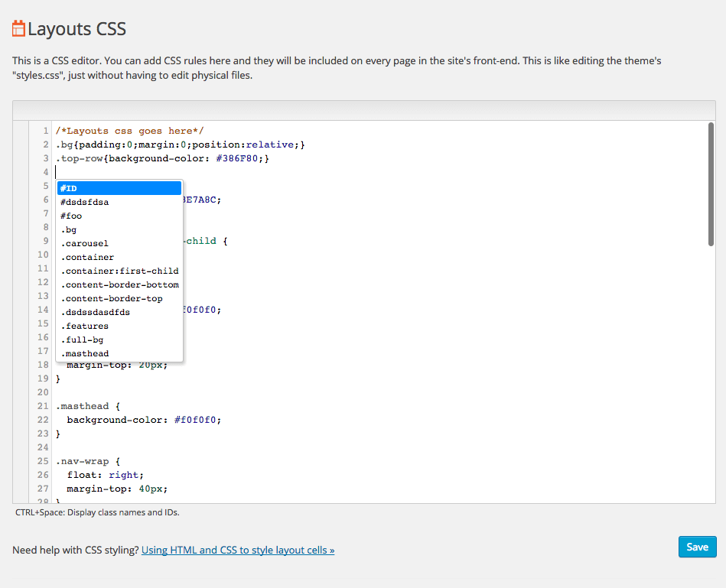The height and width of the screenshot is (588, 726).
Task: Click the CTRL+Space hint text
Action: (97, 512)
